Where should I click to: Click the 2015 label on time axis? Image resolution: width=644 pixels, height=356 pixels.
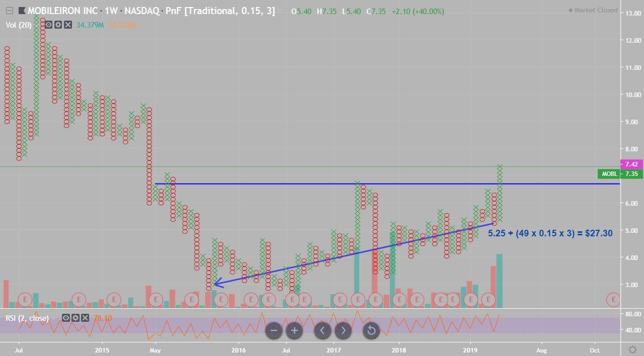click(x=102, y=349)
